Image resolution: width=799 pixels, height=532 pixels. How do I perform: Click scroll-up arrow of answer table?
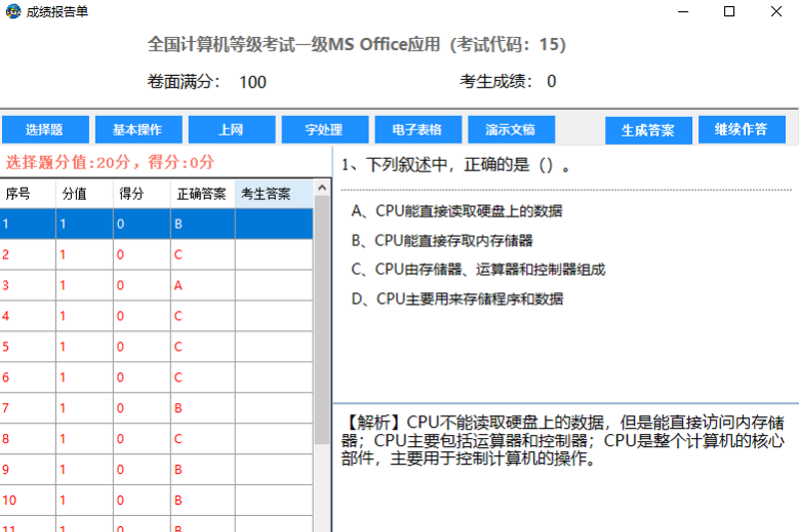click(x=322, y=188)
